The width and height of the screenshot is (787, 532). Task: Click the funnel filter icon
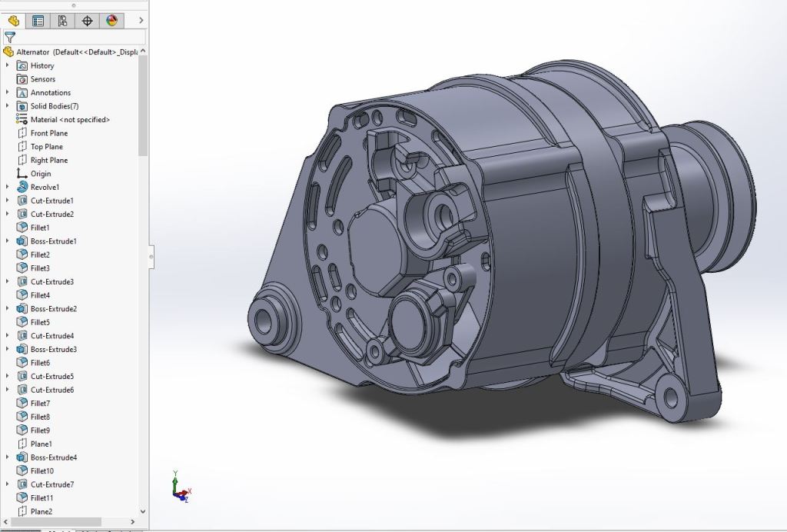[9, 37]
